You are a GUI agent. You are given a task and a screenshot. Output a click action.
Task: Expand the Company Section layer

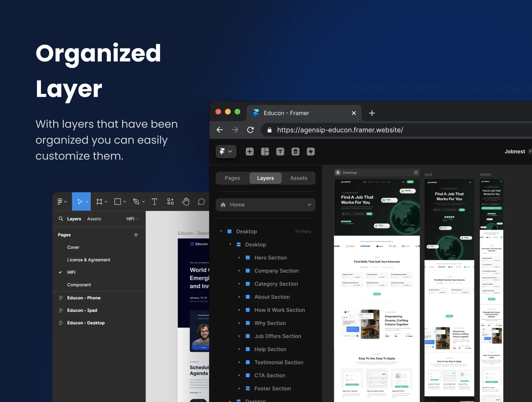tap(239, 271)
